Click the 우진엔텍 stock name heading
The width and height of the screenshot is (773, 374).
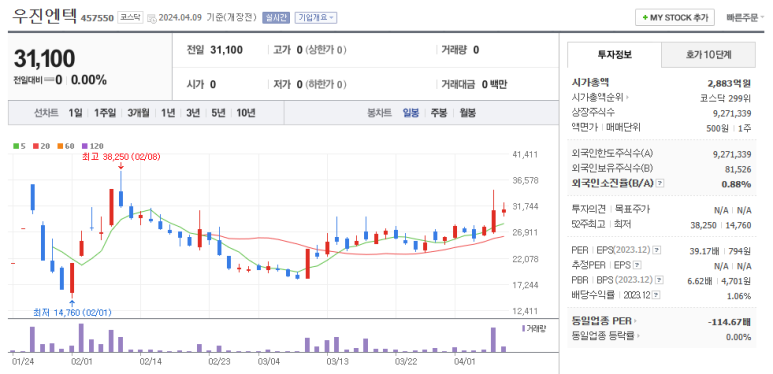point(44,16)
